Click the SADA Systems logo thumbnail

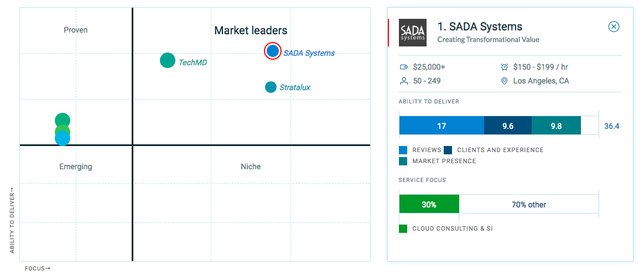pos(413,33)
